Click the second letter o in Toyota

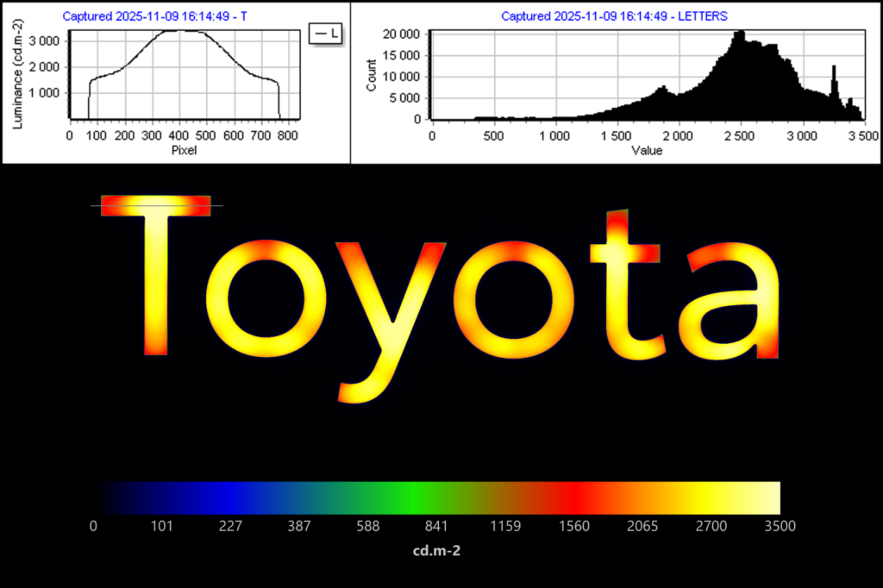(517, 298)
